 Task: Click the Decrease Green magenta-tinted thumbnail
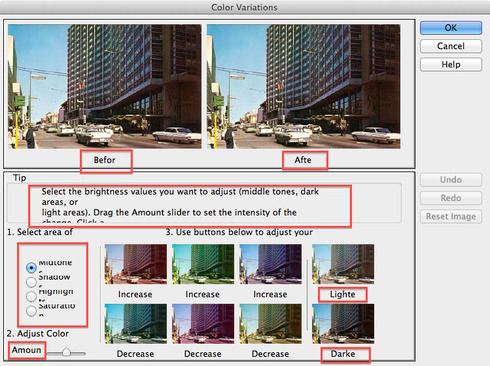(203, 324)
